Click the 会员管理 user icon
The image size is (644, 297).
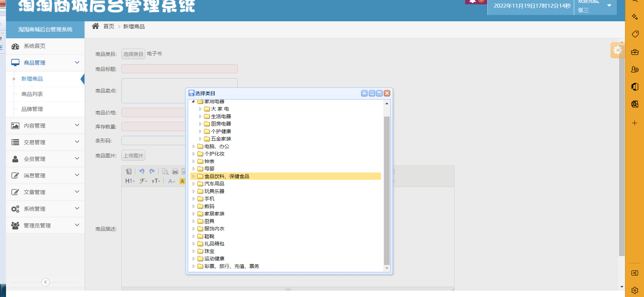[15, 159]
